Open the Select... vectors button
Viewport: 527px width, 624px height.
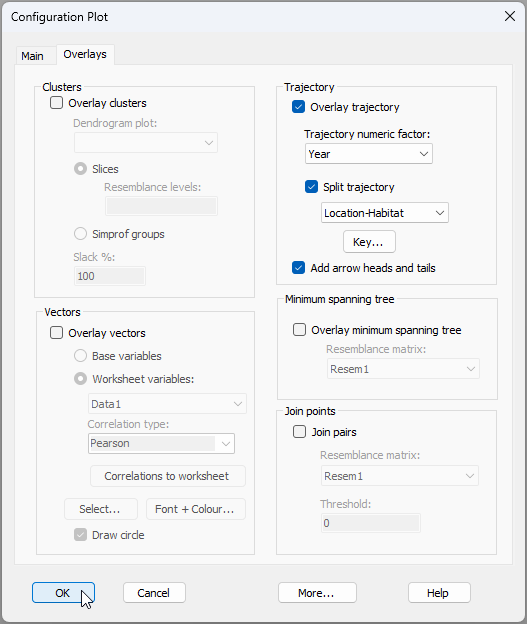tap(101, 509)
